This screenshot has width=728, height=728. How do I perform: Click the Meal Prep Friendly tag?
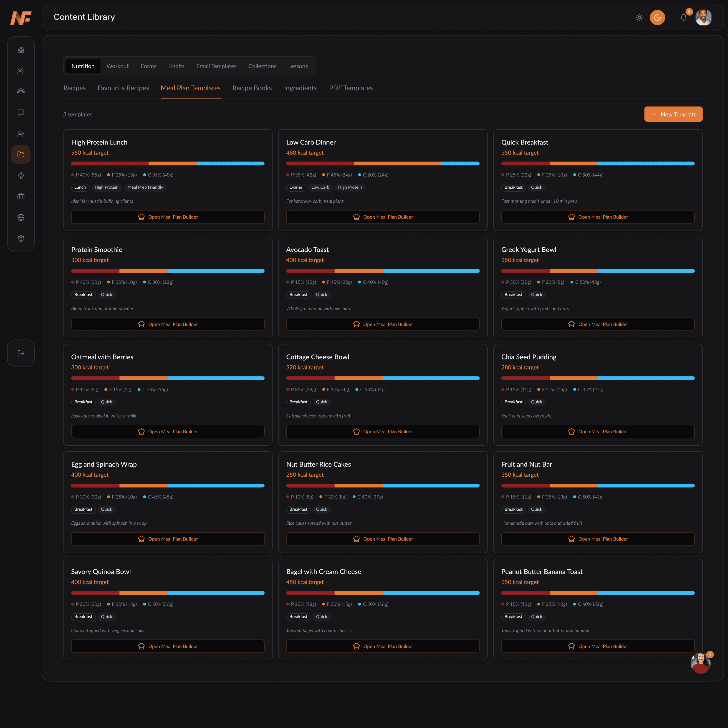pyautogui.click(x=145, y=187)
